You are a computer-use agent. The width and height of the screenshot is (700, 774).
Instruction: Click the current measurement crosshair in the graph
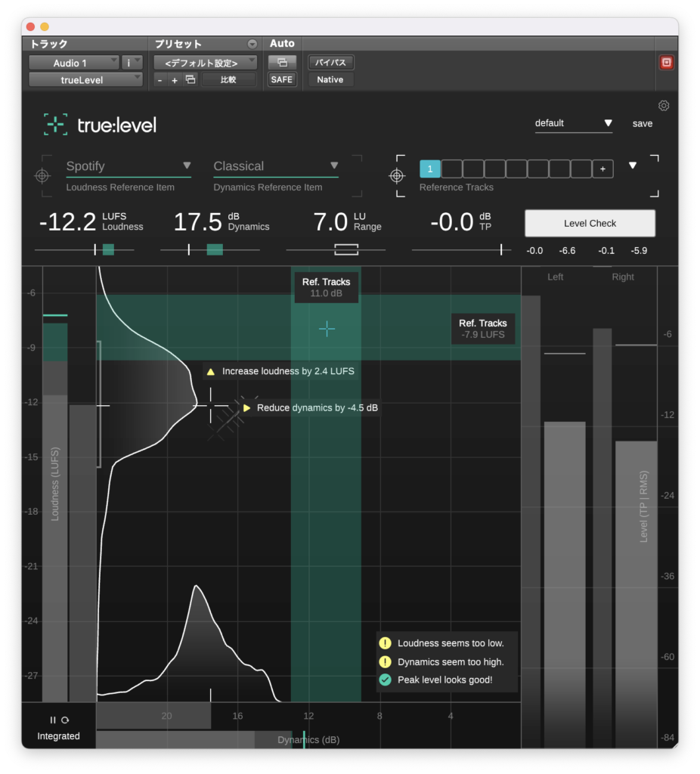(211, 406)
